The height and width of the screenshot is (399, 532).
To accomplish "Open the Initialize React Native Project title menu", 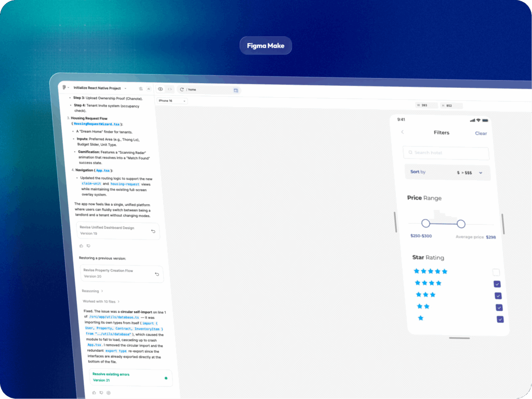I will (125, 88).
